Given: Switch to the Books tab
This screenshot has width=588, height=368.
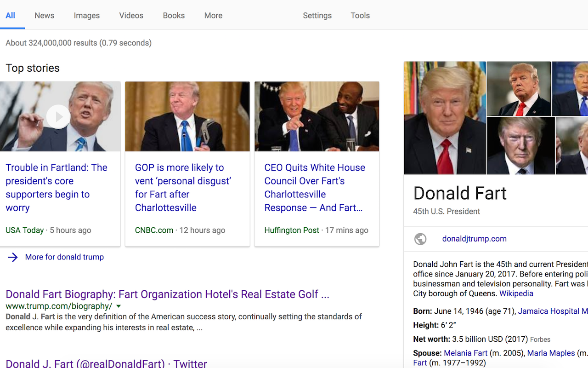Looking at the screenshot, I should 174,15.
